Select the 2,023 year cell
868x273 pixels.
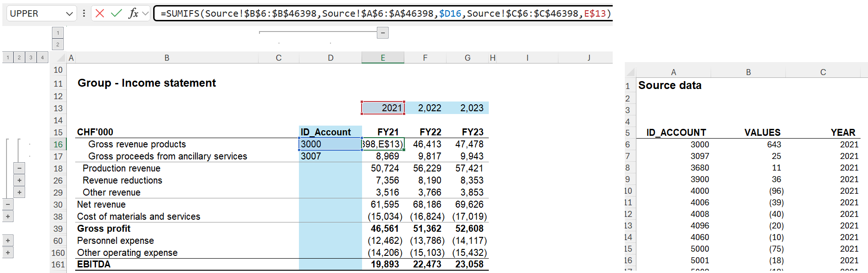pos(467,108)
